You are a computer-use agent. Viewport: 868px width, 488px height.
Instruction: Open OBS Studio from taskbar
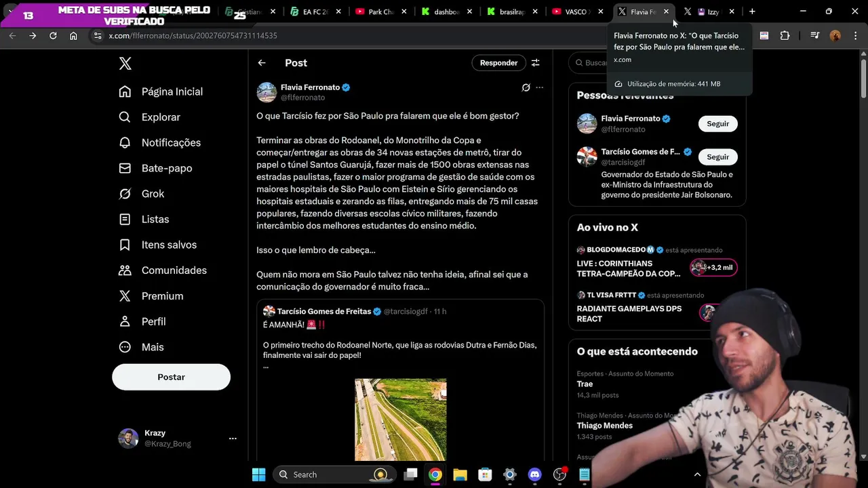click(x=559, y=474)
